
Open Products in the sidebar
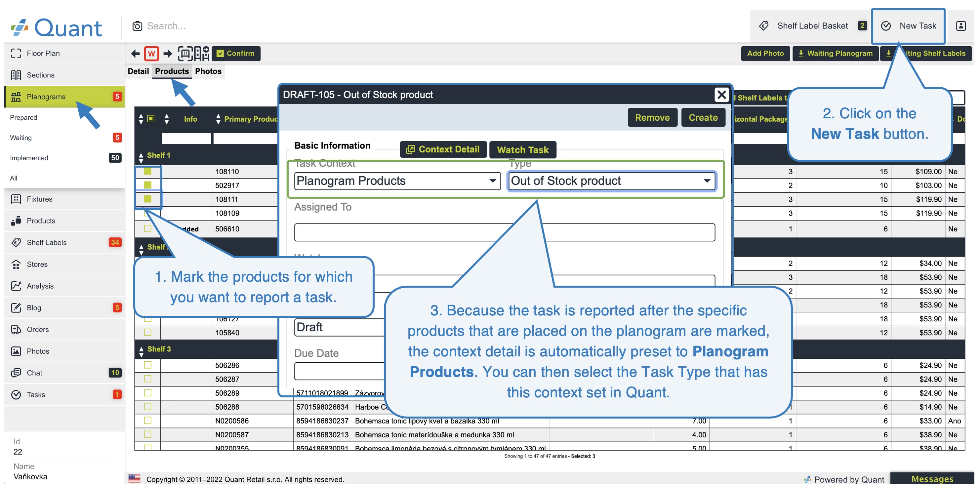coord(64,221)
